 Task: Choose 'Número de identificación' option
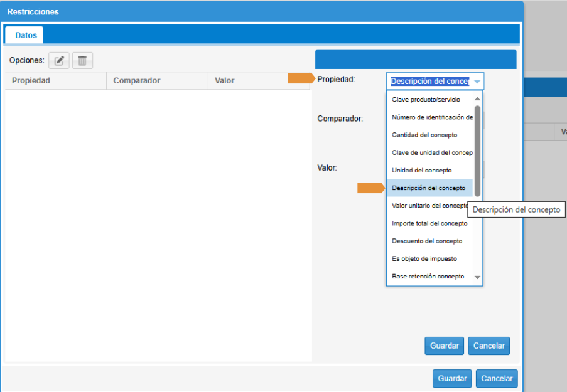pos(431,117)
